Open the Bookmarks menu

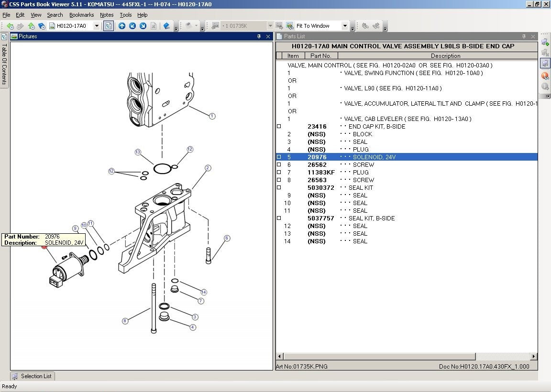pos(81,15)
